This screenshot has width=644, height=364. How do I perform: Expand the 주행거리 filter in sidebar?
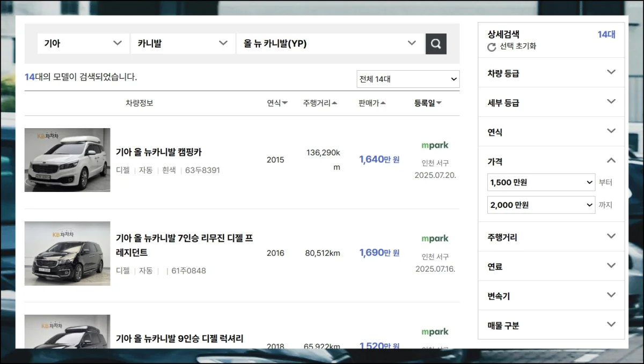pyautogui.click(x=551, y=236)
